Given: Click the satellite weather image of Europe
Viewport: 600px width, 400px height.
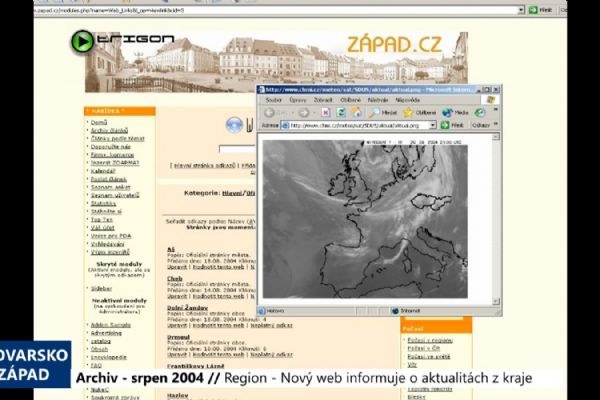Looking at the screenshot, I should (x=365, y=219).
